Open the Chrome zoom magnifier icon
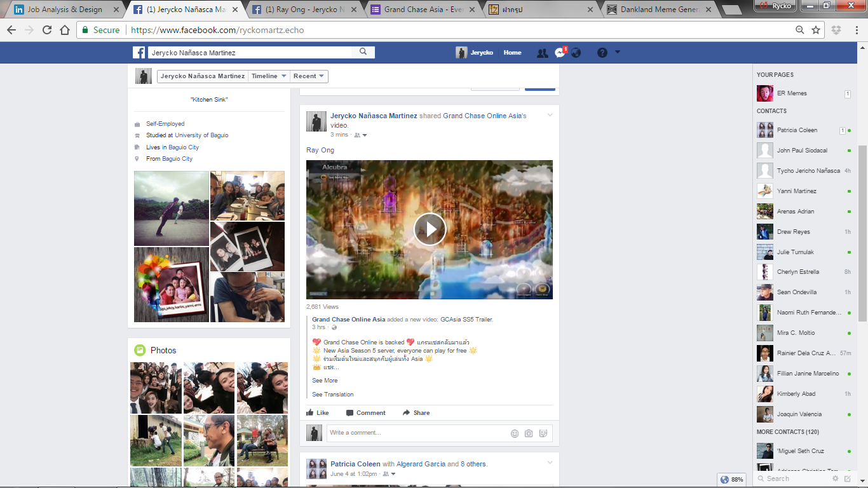The height and width of the screenshot is (488, 868). pyautogui.click(x=800, y=30)
